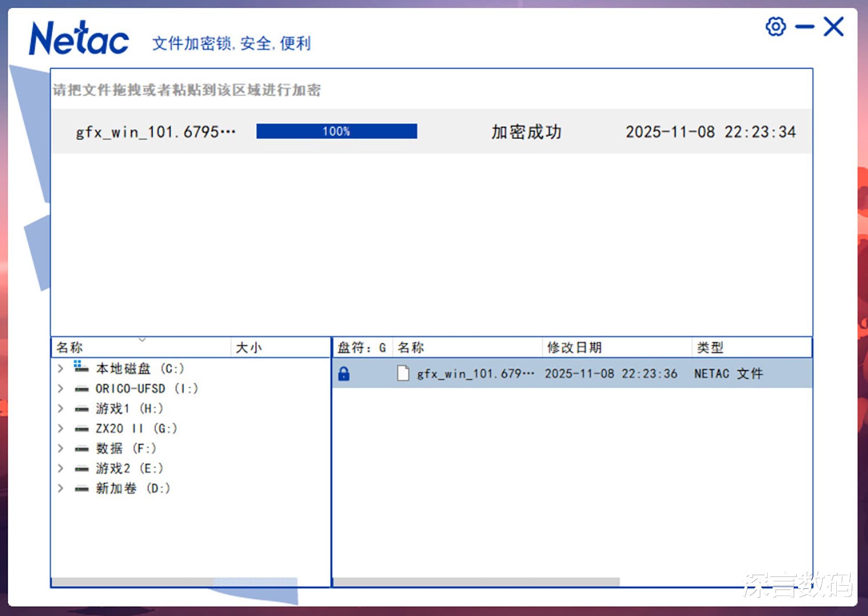Click the drive icon for ORICO-UFSD (I:)

[82, 389]
